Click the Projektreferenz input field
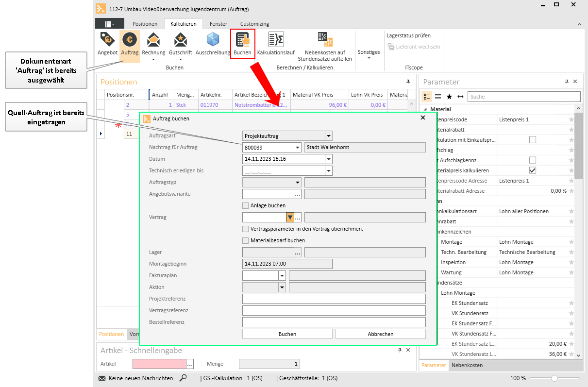The image size is (588, 387). [334, 299]
